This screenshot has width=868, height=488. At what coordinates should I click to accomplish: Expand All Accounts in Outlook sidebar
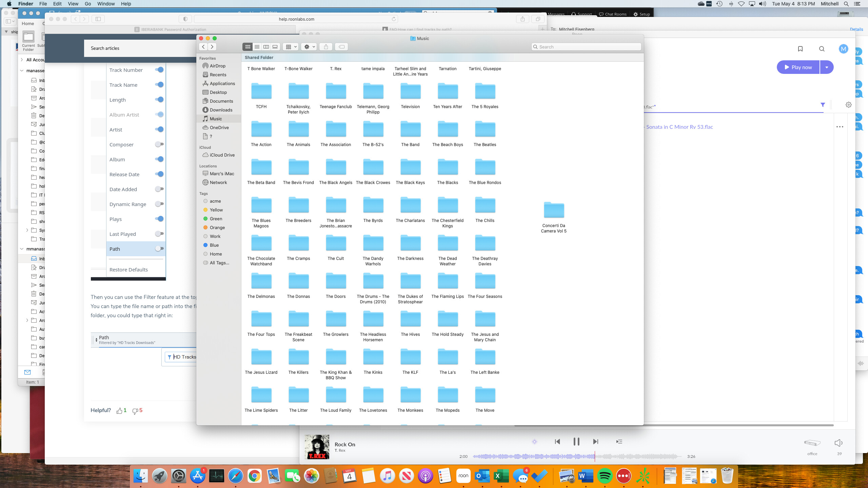tap(22, 60)
